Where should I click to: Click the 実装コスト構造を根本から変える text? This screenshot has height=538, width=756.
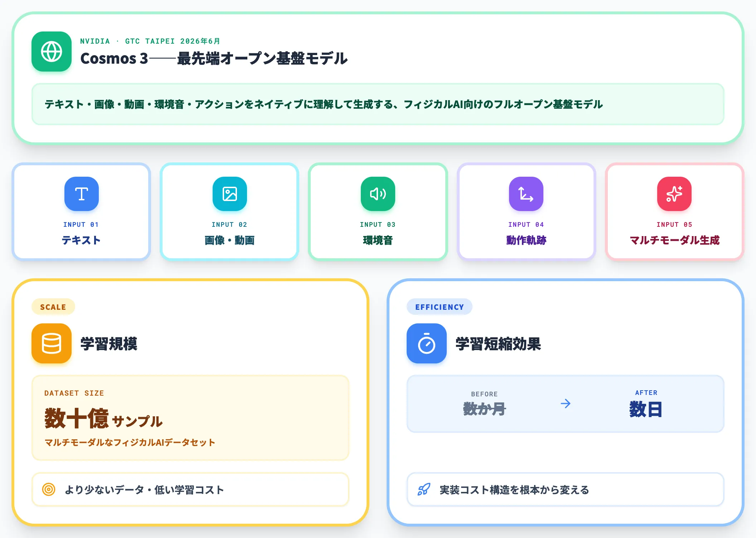point(514,490)
